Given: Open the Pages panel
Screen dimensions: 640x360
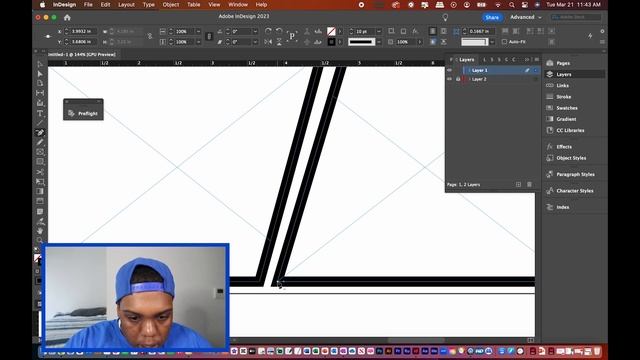Looking at the screenshot, I should (563, 63).
